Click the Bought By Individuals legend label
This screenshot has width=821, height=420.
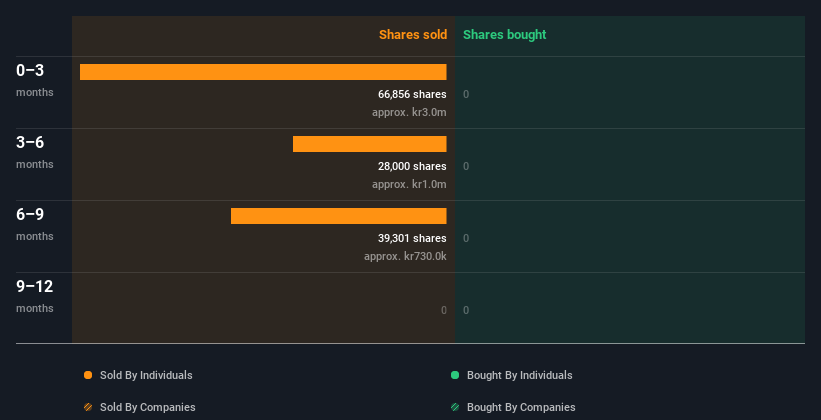tap(519, 375)
